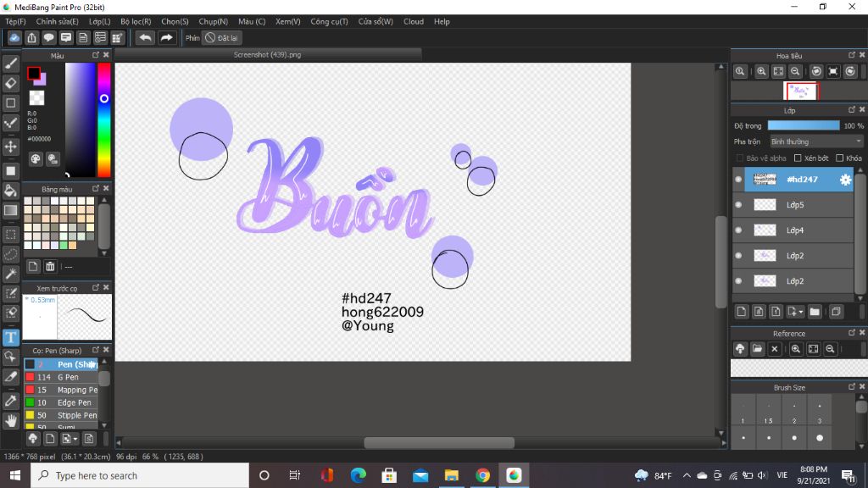Open the Bộ lọc(R) filter menu

(136, 21)
